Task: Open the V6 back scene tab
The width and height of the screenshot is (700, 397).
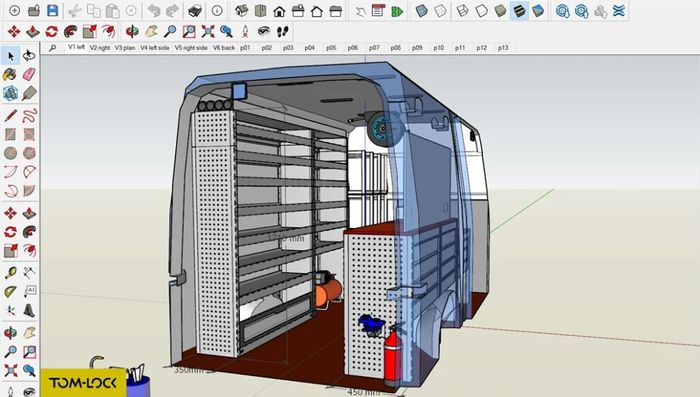Action: point(224,47)
